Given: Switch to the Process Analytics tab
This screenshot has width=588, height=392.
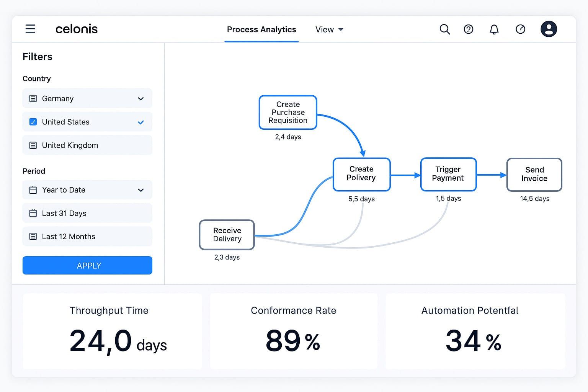Looking at the screenshot, I should [x=261, y=29].
